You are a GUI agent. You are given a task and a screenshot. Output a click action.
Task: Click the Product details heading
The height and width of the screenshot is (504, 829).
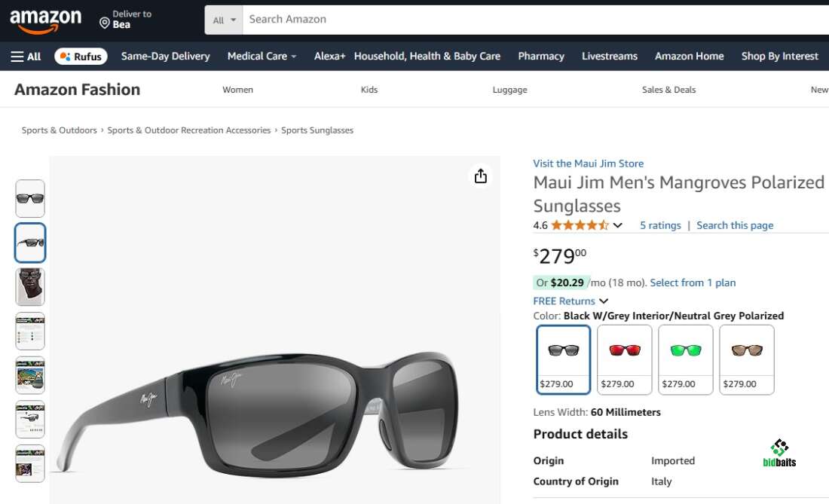(580, 434)
